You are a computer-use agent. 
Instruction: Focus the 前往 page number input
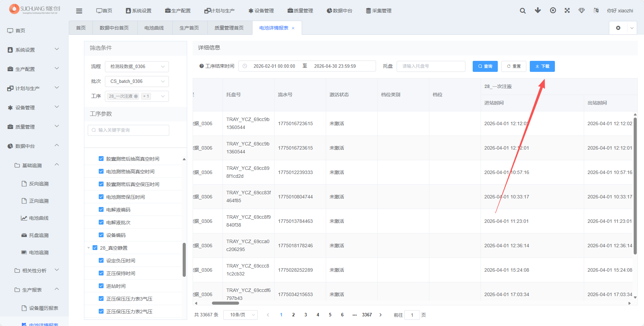(x=412, y=315)
